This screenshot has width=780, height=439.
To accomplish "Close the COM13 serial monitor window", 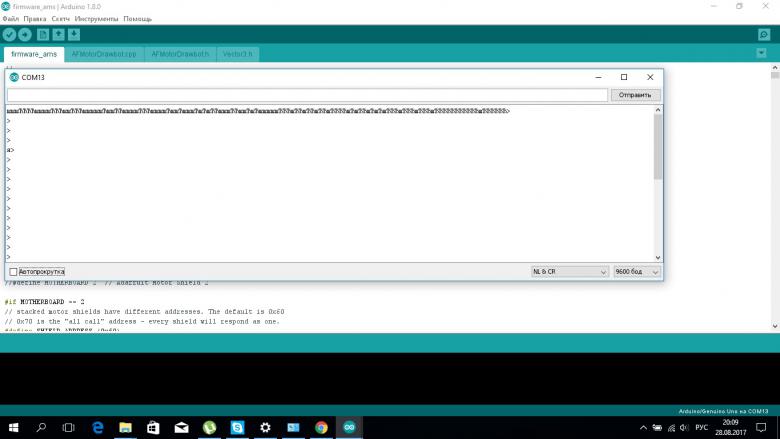I will point(650,77).
